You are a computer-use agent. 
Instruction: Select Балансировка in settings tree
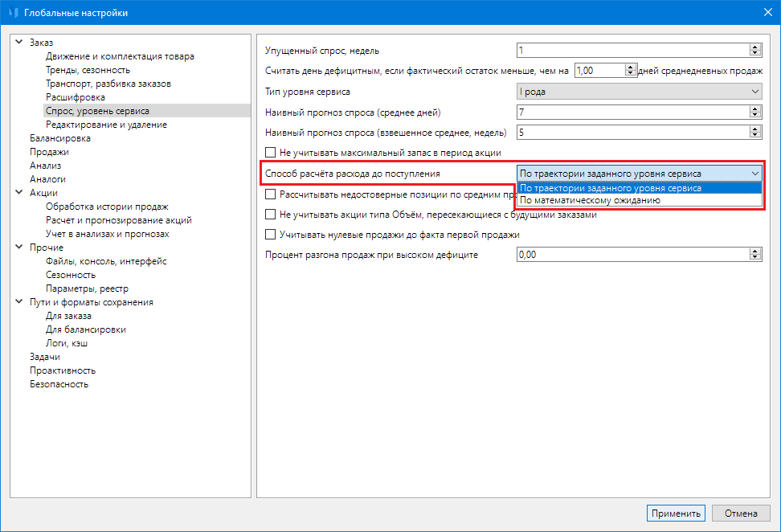pyautogui.click(x=60, y=138)
